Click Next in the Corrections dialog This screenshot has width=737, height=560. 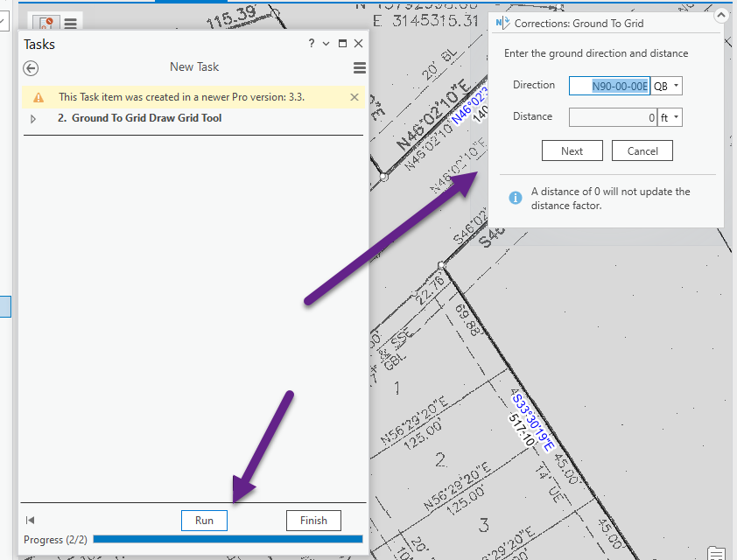[x=572, y=150]
